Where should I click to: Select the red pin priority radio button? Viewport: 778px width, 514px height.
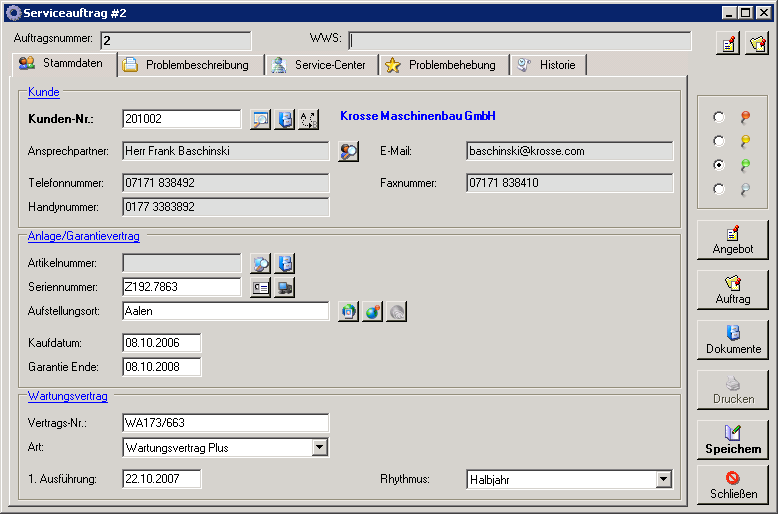pyautogui.click(x=718, y=116)
